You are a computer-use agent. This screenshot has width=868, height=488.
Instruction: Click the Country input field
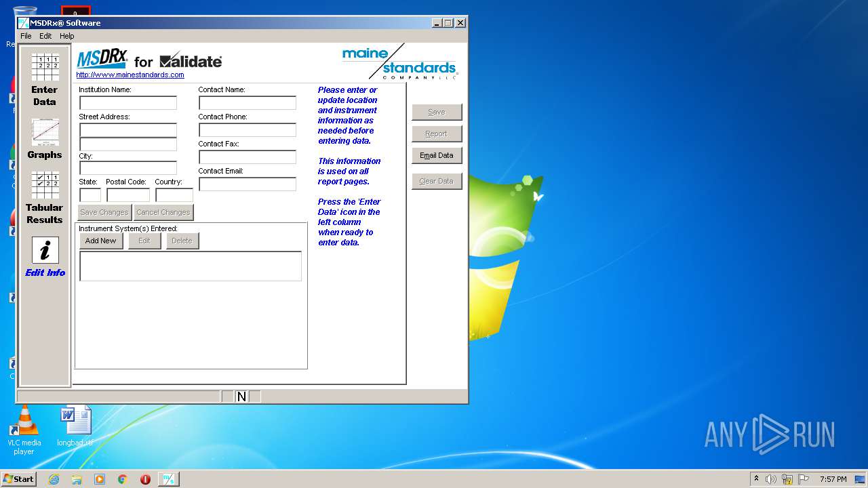[x=174, y=195]
